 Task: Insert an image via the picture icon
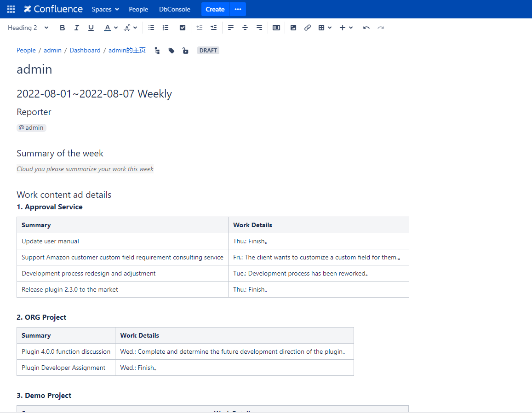click(x=293, y=28)
